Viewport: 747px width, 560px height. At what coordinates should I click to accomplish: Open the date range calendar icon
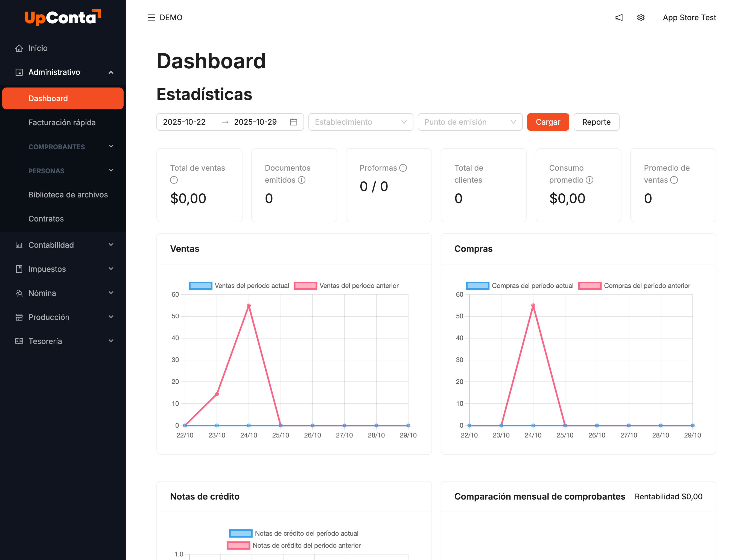pyautogui.click(x=294, y=122)
